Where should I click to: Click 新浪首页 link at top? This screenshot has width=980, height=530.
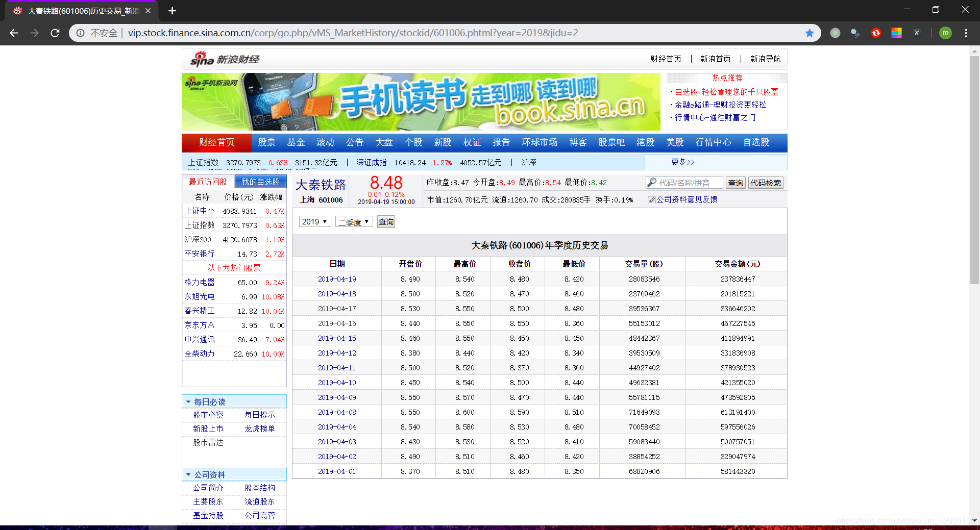[715, 59]
